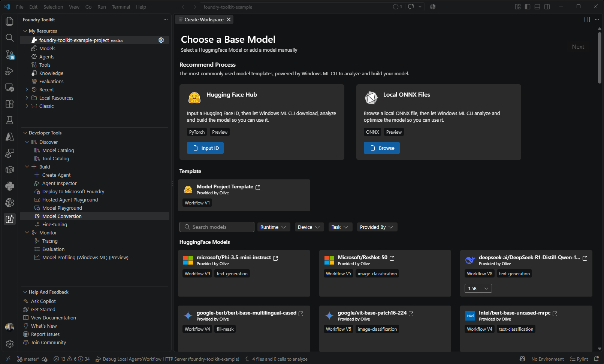Open the Terminal menu
Viewport: 604px width, 364px height.
click(x=121, y=7)
